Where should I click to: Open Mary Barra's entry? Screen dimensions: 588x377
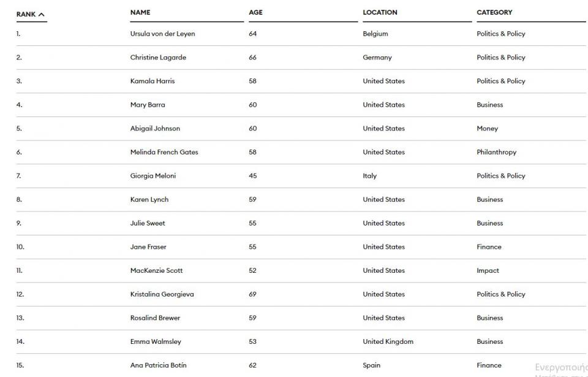tap(148, 105)
